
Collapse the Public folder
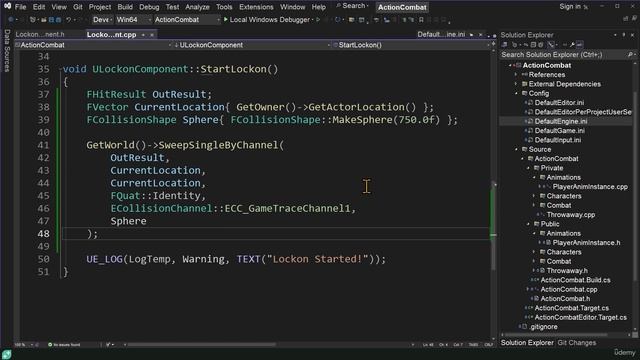[528, 224]
